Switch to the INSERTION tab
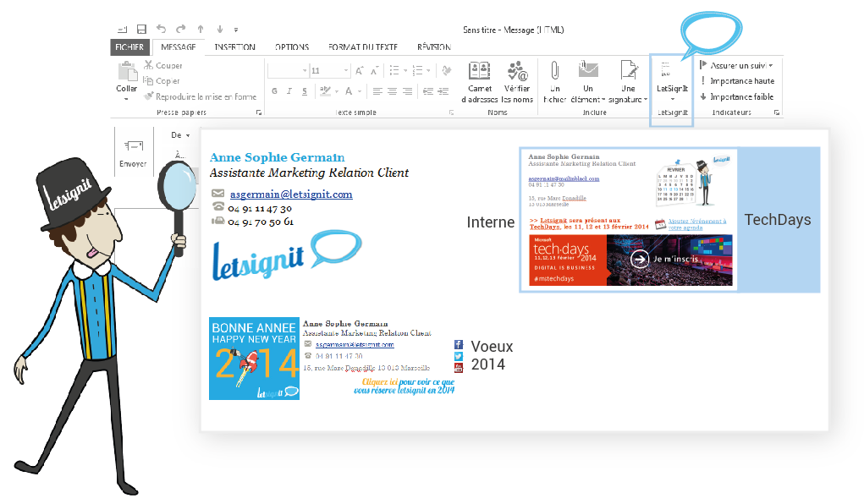864x504 pixels. pyautogui.click(x=234, y=47)
